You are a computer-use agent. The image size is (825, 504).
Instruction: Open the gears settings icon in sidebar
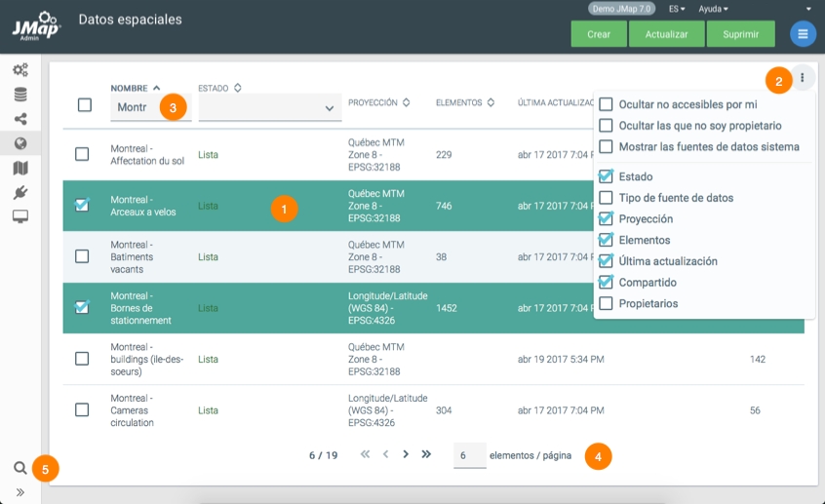pos(20,70)
